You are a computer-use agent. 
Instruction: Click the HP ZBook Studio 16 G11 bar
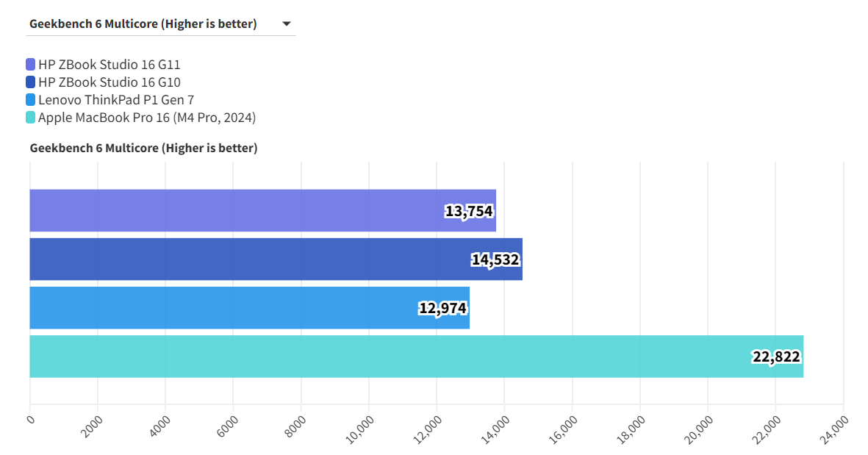235,211
